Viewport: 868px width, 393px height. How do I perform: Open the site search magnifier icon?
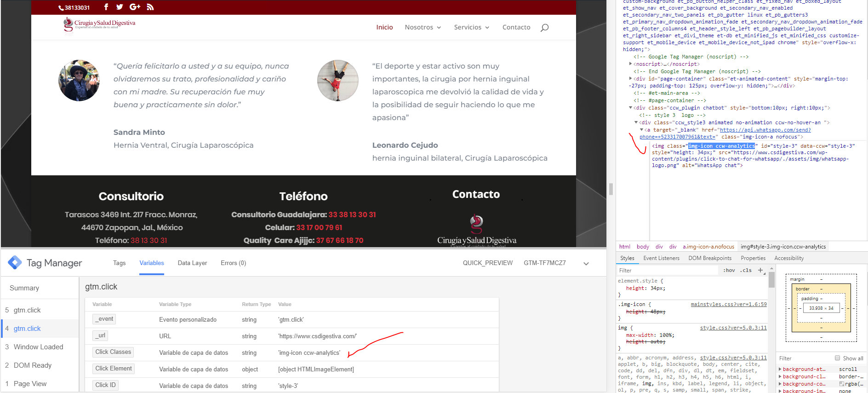544,28
